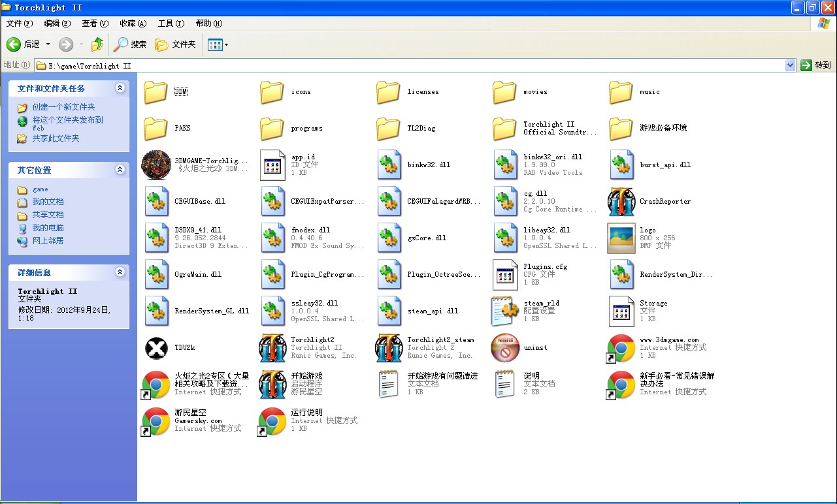Click 共享此文件夹 link
Viewport: 837px width, 504px height.
click(56, 138)
